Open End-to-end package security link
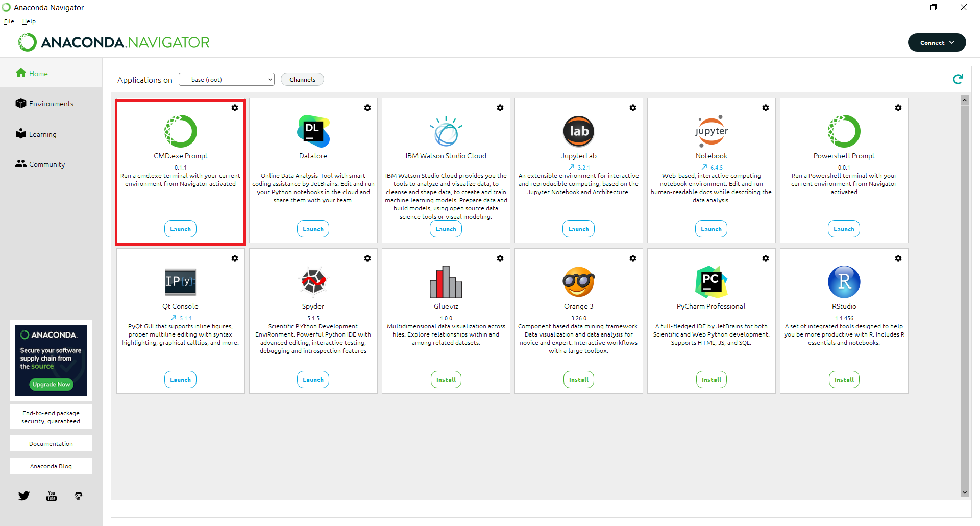The image size is (980, 526). click(51, 417)
